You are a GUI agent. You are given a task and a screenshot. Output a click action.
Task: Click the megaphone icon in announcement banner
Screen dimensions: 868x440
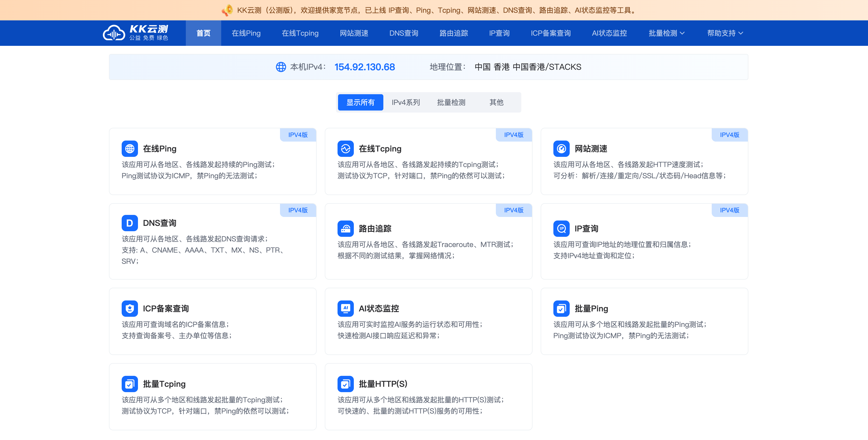(x=228, y=10)
